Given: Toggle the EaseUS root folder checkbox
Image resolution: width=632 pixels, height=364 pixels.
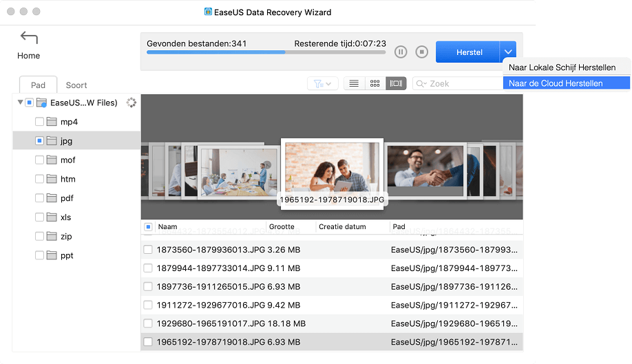Looking at the screenshot, I should [30, 103].
